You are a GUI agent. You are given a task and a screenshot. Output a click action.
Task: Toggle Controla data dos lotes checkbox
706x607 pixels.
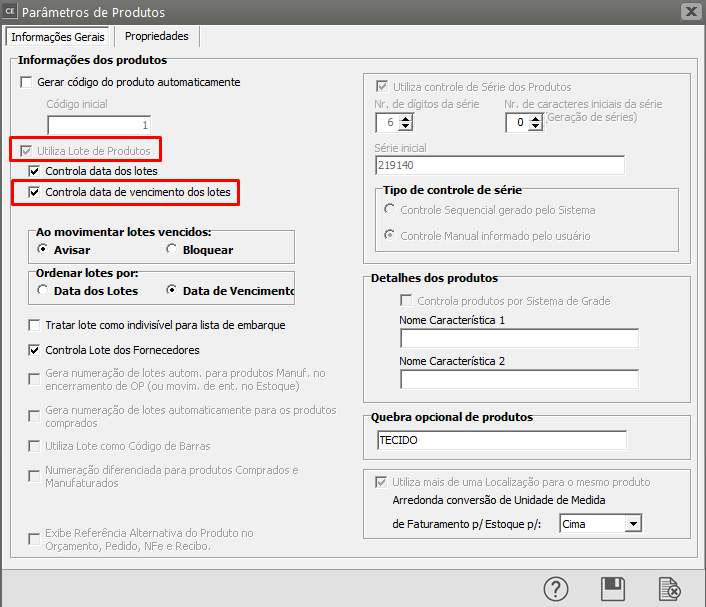(35, 171)
